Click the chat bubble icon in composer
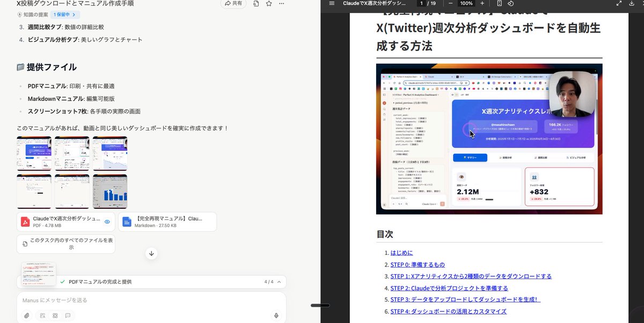The image size is (644, 323). pos(68,315)
